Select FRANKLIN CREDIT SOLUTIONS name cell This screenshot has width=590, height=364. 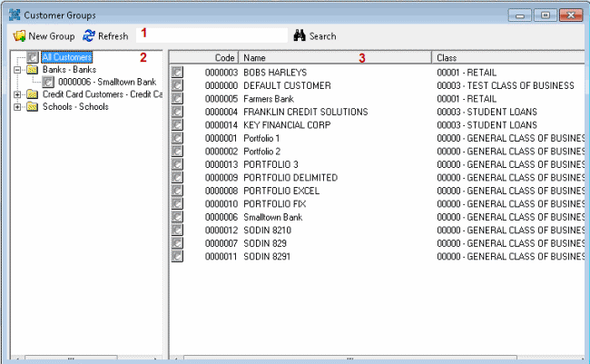(x=306, y=112)
